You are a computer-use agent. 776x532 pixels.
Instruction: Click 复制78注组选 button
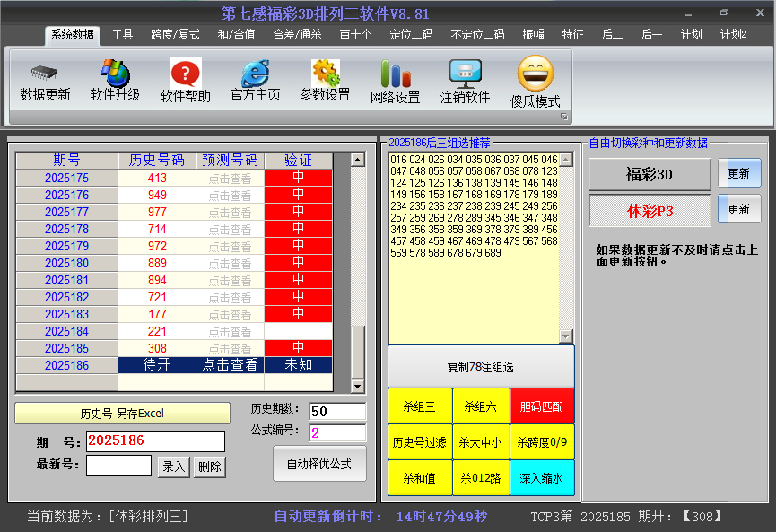(x=481, y=367)
